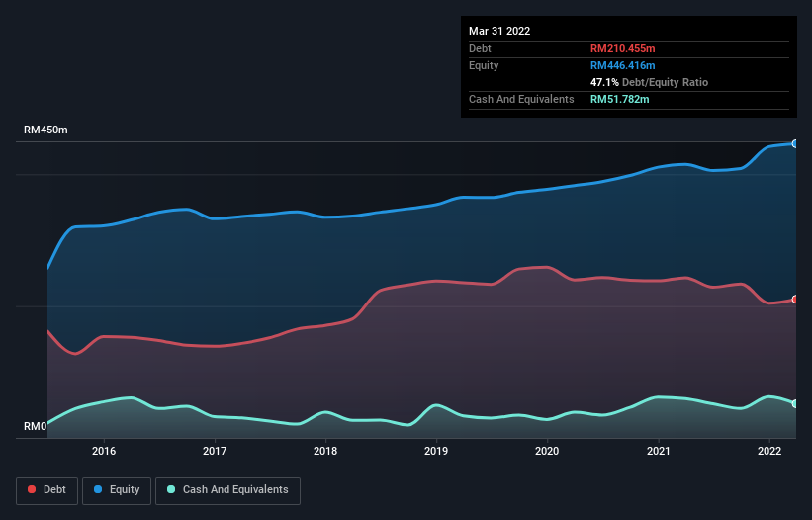Click tooltip Cash And Equivalents row label
Viewport: 812px width, 520px height.
tap(521, 99)
